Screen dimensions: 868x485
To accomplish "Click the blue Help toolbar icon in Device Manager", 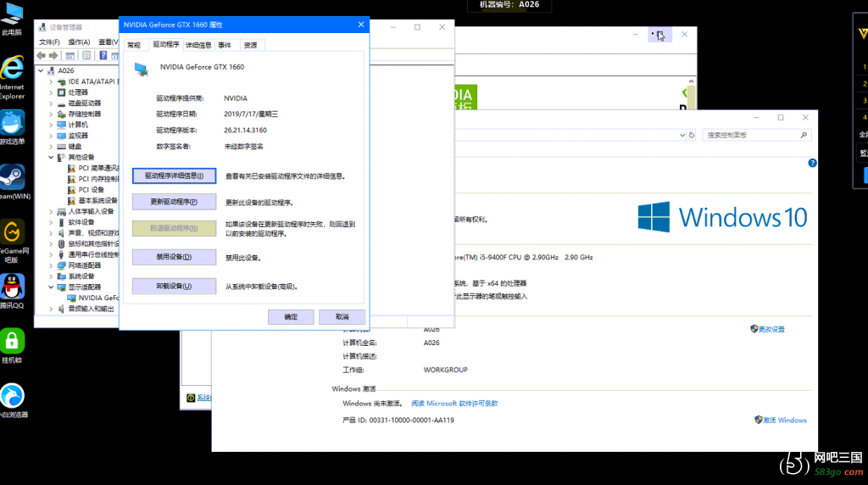I will coord(103,55).
